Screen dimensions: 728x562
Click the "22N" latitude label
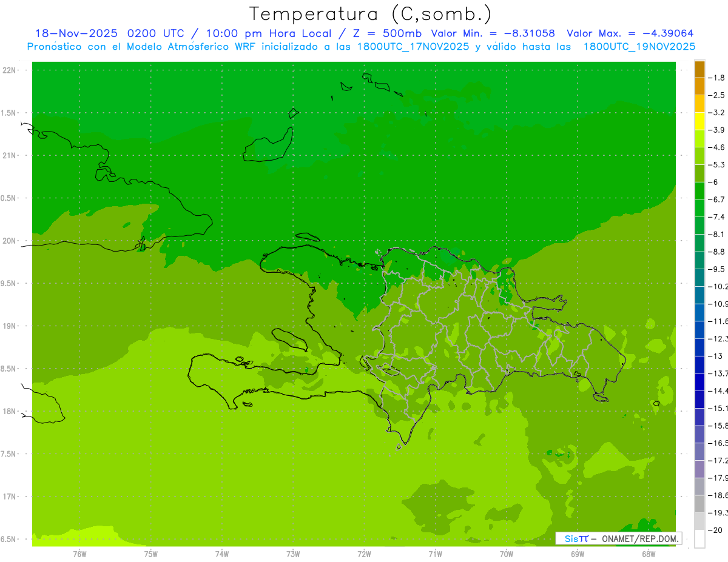click(9, 70)
